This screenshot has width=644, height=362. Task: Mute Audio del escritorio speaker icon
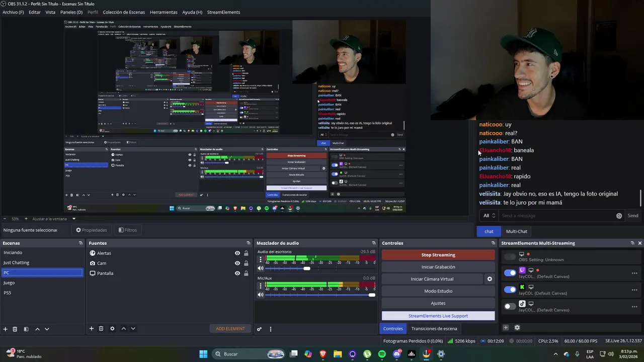pyautogui.click(x=260, y=268)
